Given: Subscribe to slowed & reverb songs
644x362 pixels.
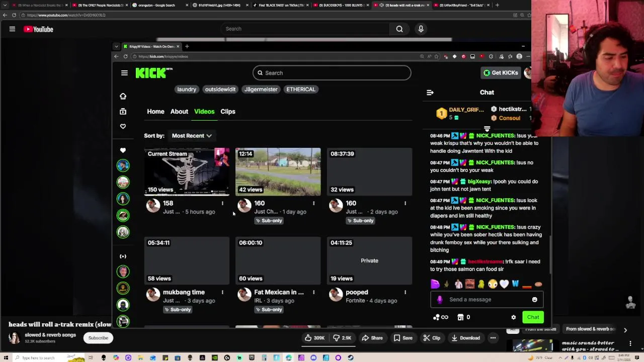Looking at the screenshot, I should pyautogui.click(x=98, y=338).
